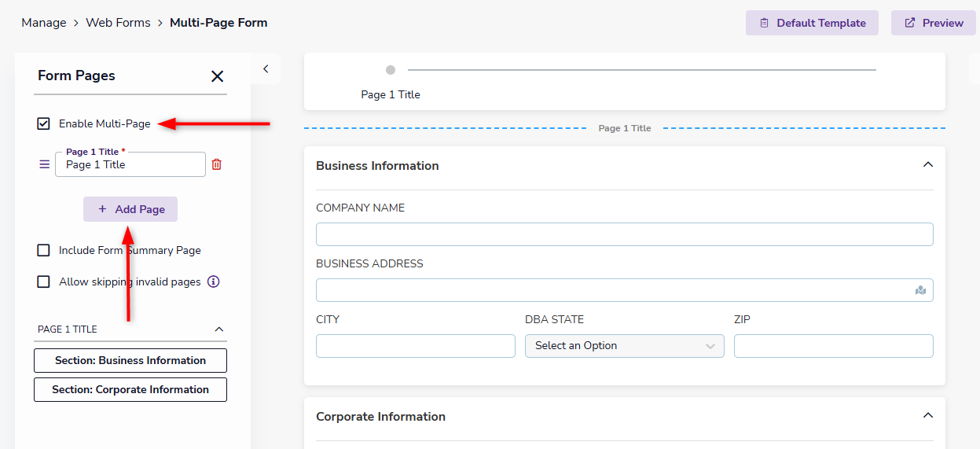Click the page 1 progress step dot
The height and width of the screenshot is (449, 980).
(x=391, y=70)
